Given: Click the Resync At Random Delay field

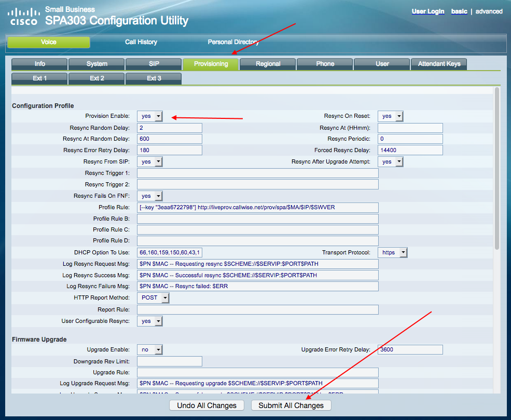Looking at the screenshot, I should [x=170, y=139].
